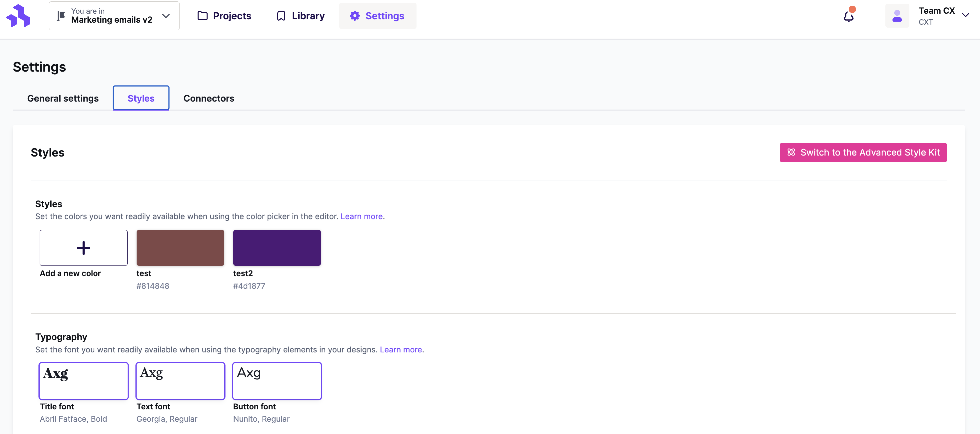The image size is (980, 434).
Task: Click the #814848 hex value
Action: (x=153, y=286)
